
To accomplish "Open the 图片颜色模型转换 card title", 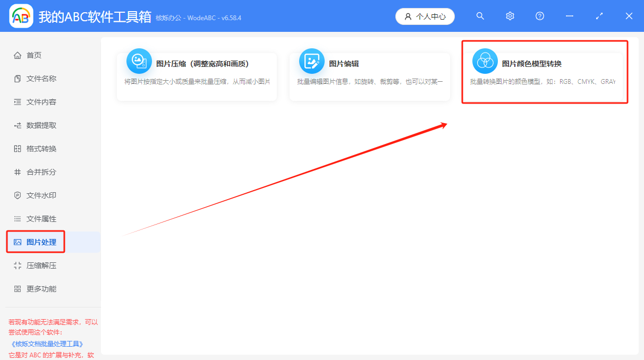I will point(532,64).
